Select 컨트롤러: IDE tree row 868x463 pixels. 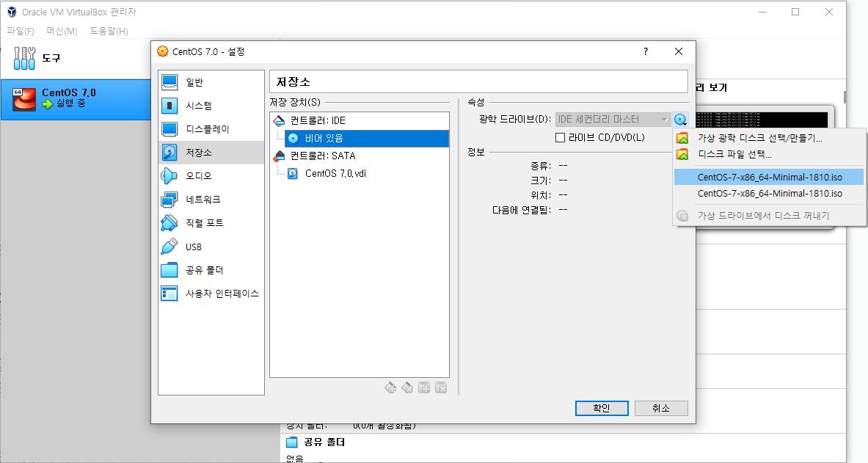(x=360, y=121)
